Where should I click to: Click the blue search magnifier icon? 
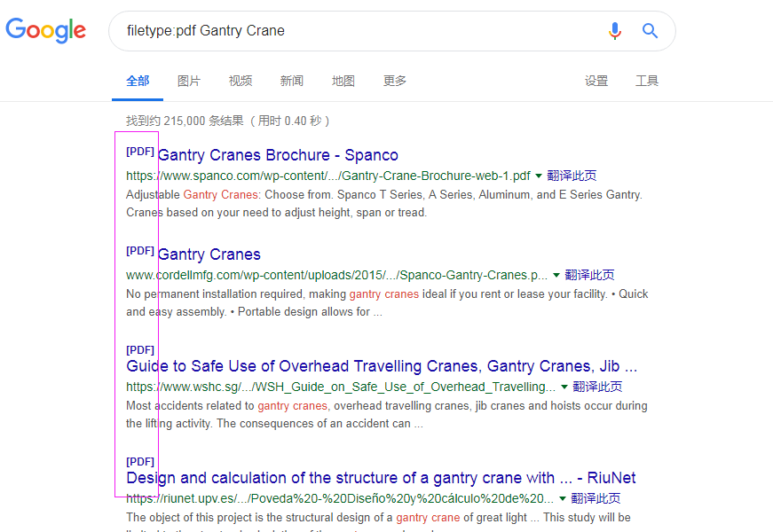click(x=651, y=31)
